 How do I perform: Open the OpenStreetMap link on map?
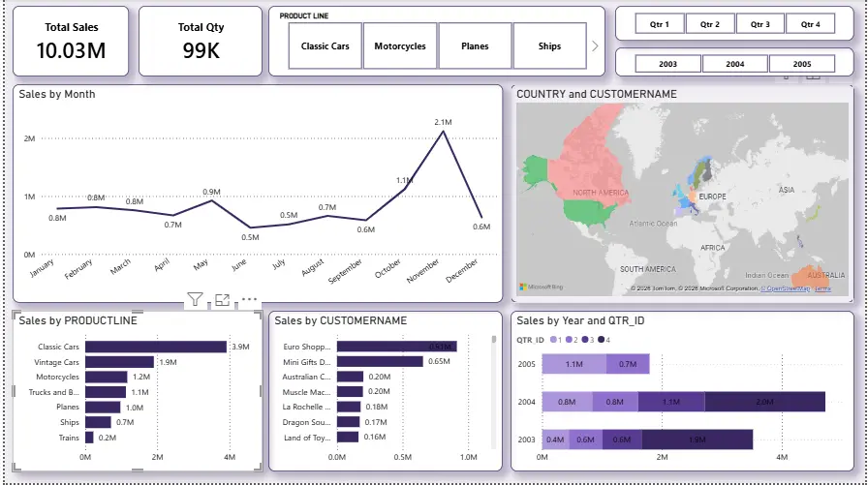(786, 288)
